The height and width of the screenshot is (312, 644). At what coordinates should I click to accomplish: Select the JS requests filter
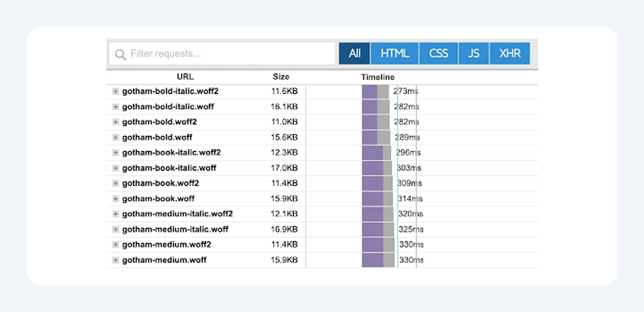click(474, 53)
